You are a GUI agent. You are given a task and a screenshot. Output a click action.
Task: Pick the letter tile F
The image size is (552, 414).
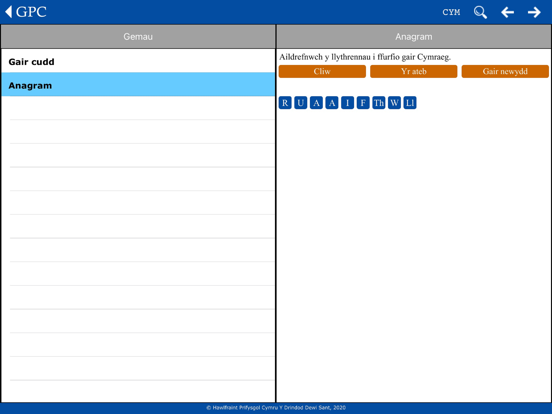[x=363, y=103]
